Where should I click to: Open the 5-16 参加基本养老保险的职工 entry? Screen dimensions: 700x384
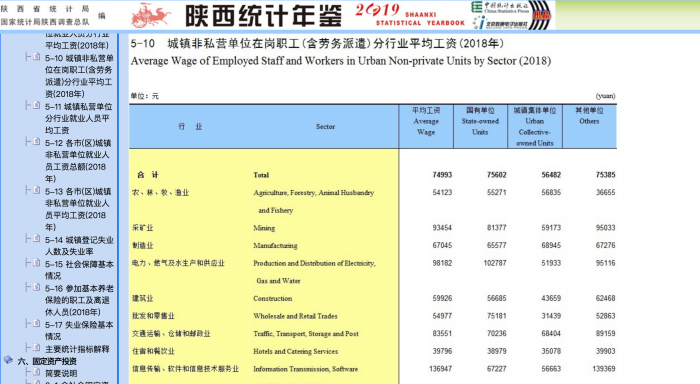pyautogui.click(x=79, y=300)
